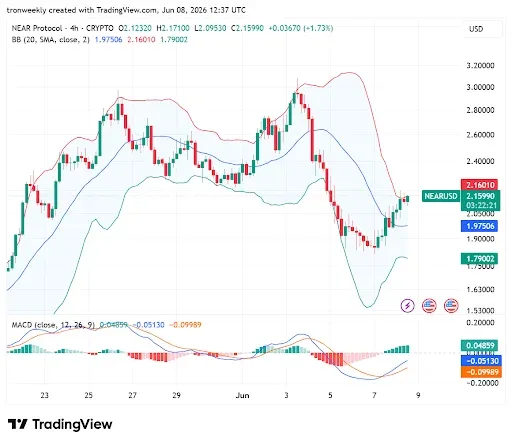Click the -0.09989 signal line value label
The image size is (512, 444).
point(481,372)
